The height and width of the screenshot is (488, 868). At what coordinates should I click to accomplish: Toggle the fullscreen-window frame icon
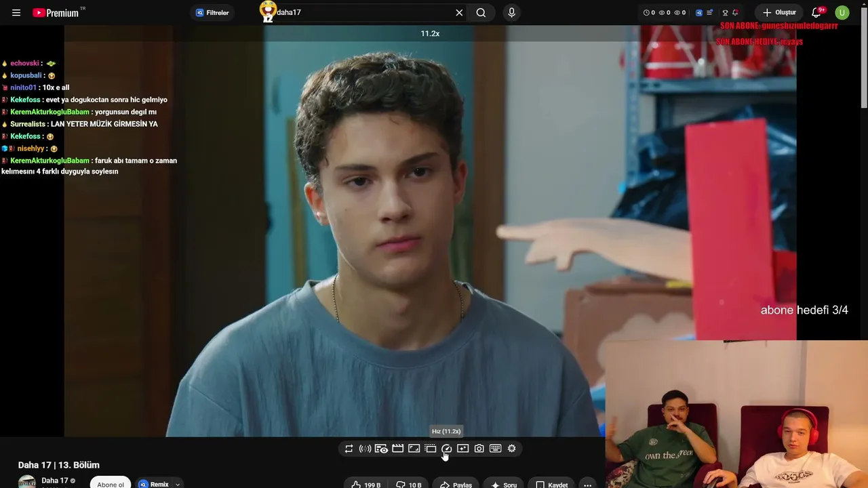[x=414, y=449]
